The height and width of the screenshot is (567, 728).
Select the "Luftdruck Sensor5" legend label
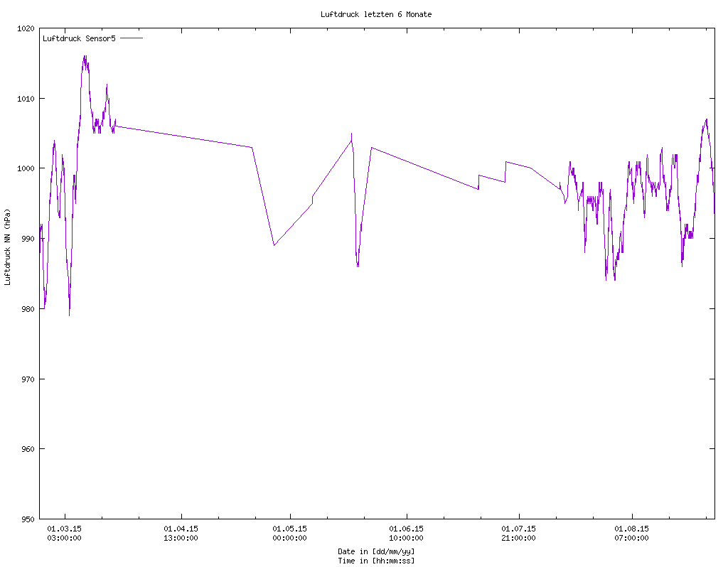pyautogui.click(x=79, y=38)
